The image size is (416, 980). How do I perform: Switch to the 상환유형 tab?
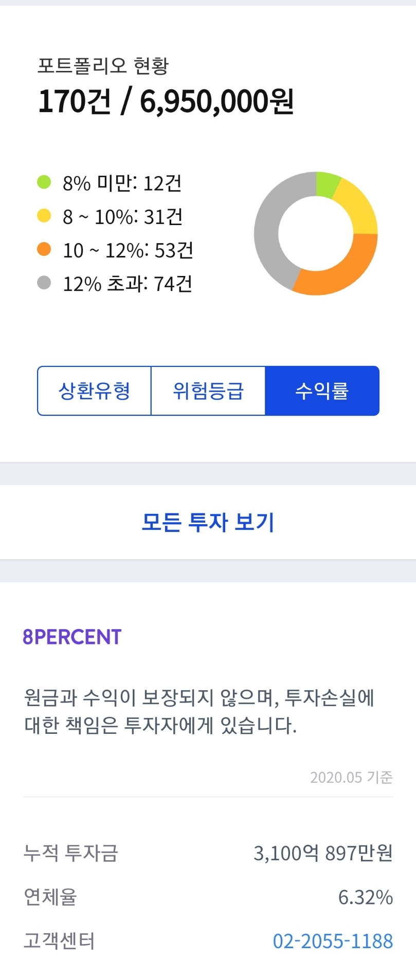pos(94,391)
